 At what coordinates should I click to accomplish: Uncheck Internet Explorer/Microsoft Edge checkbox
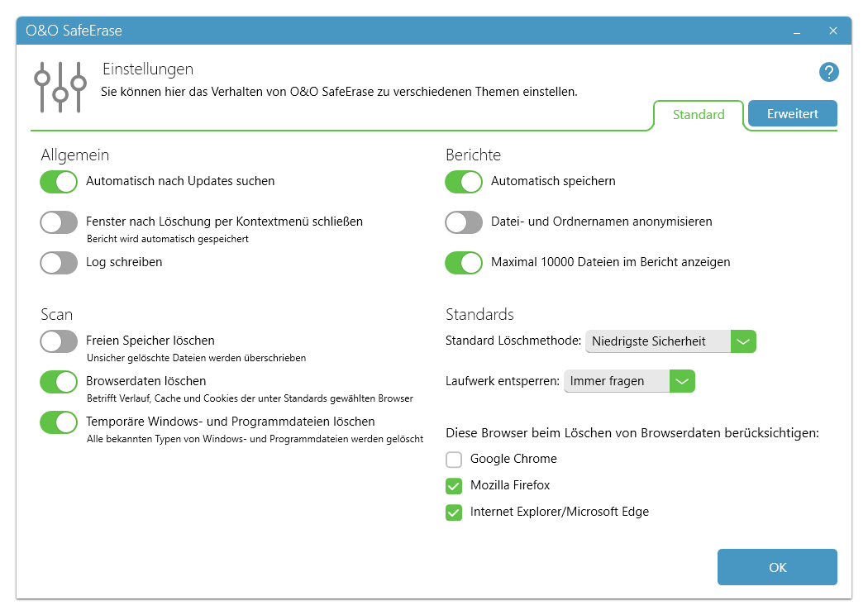454,512
